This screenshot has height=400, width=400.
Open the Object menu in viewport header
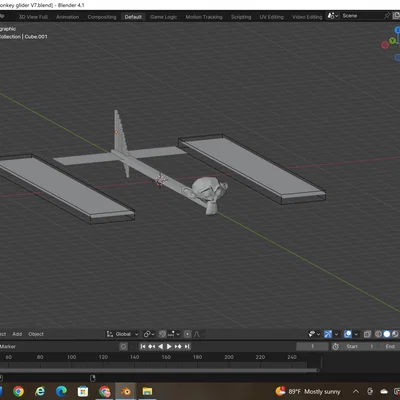click(x=36, y=334)
